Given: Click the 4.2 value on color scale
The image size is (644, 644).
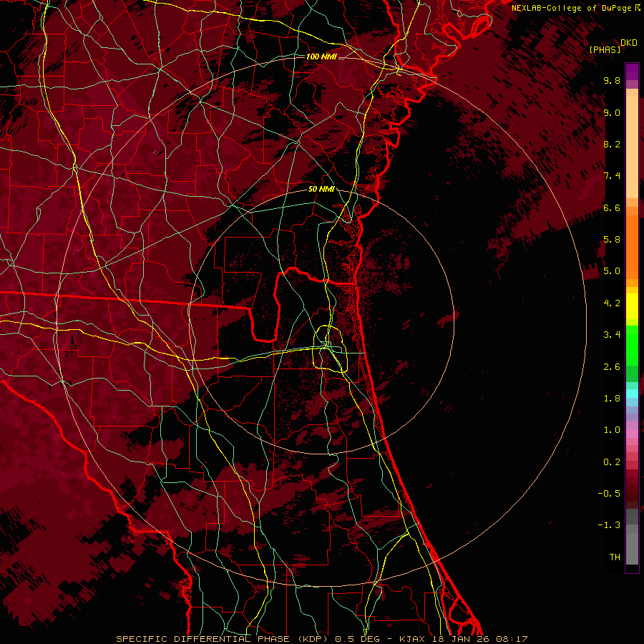Looking at the screenshot, I should click(x=612, y=303).
